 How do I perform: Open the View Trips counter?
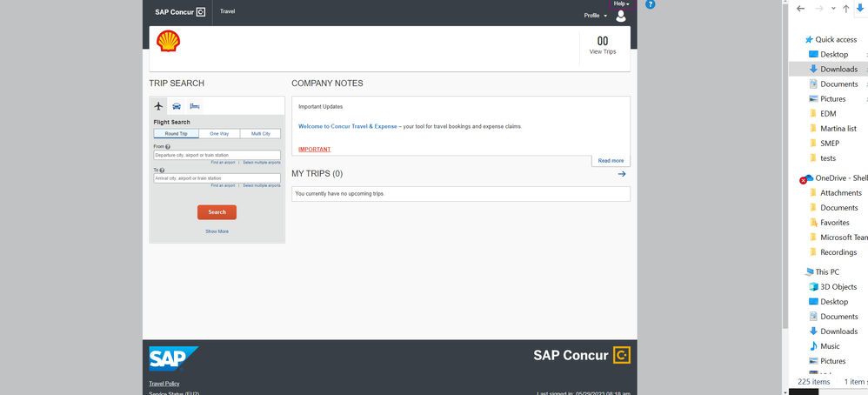point(602,45)
